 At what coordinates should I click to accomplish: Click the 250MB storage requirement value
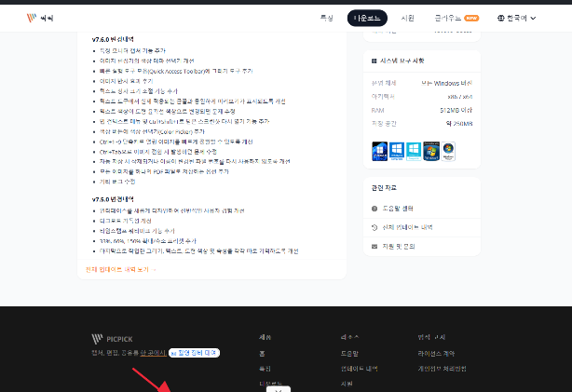459,124
